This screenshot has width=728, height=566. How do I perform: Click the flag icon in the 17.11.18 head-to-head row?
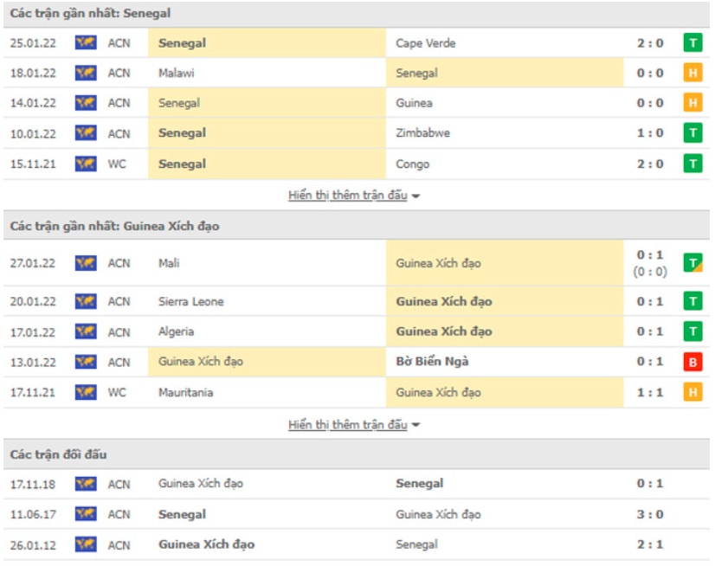(86, 484)
